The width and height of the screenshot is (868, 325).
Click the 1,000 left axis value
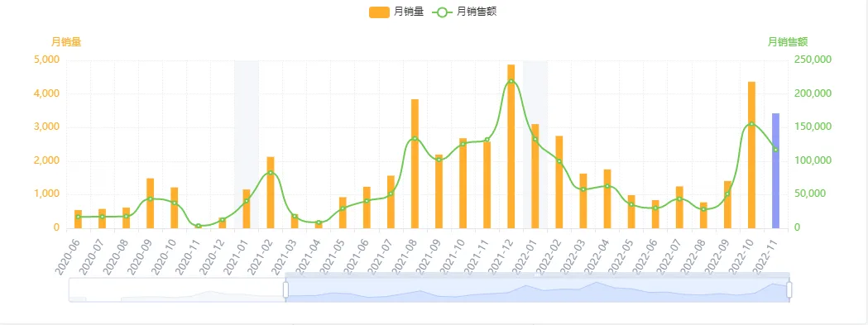[47, 194]
